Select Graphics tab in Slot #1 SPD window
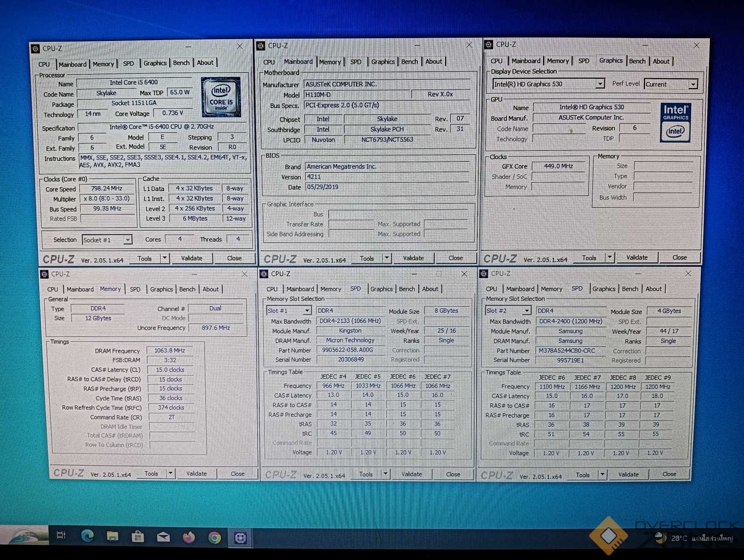This screenshot has width=744, height=560. (x=381, y=289)
